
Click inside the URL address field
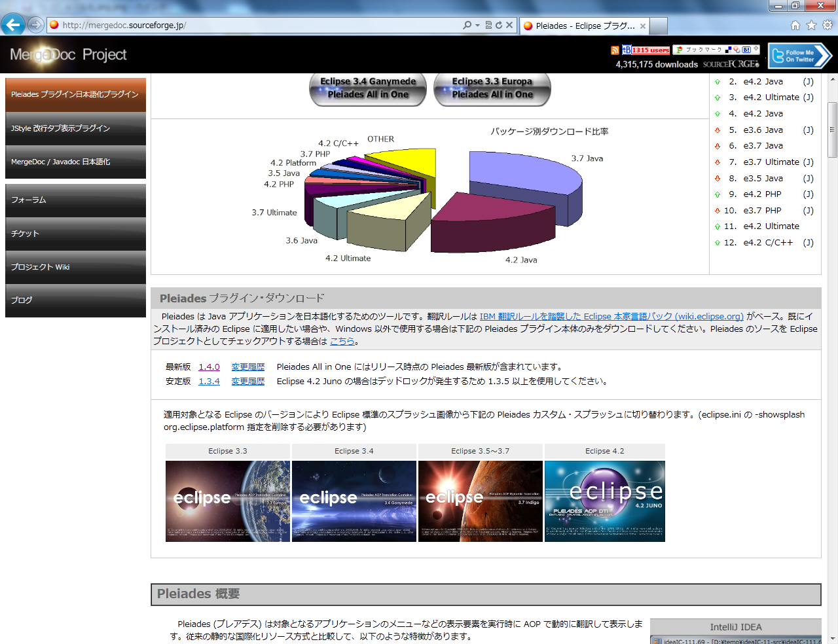pyautogui.click(x=255, y=25)
